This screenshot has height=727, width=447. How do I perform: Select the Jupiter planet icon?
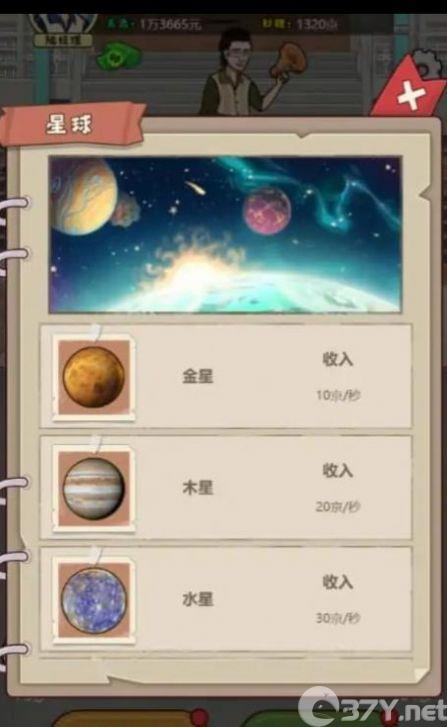(x=94, y=488)
